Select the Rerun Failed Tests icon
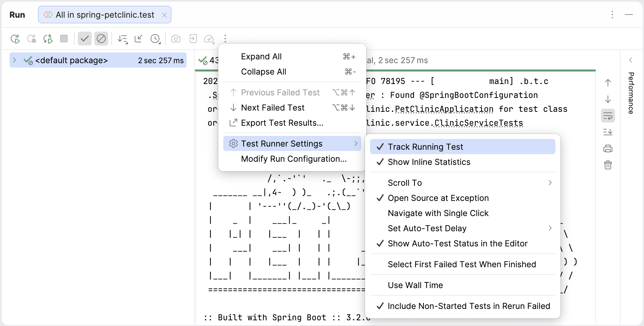Image resolution: width=644 pixels, height=326 pixels. (31, 39)
